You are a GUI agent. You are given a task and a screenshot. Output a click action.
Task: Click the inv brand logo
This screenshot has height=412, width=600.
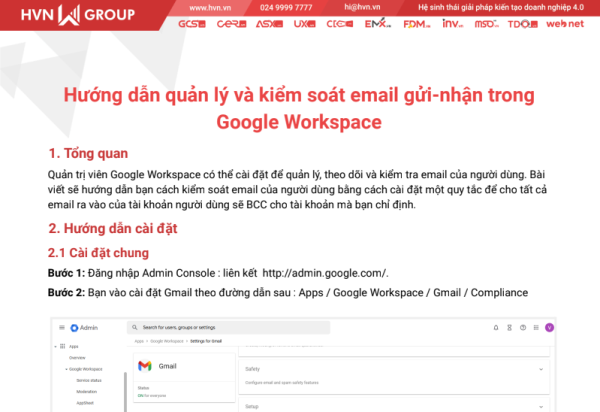[x=453, y=24]
